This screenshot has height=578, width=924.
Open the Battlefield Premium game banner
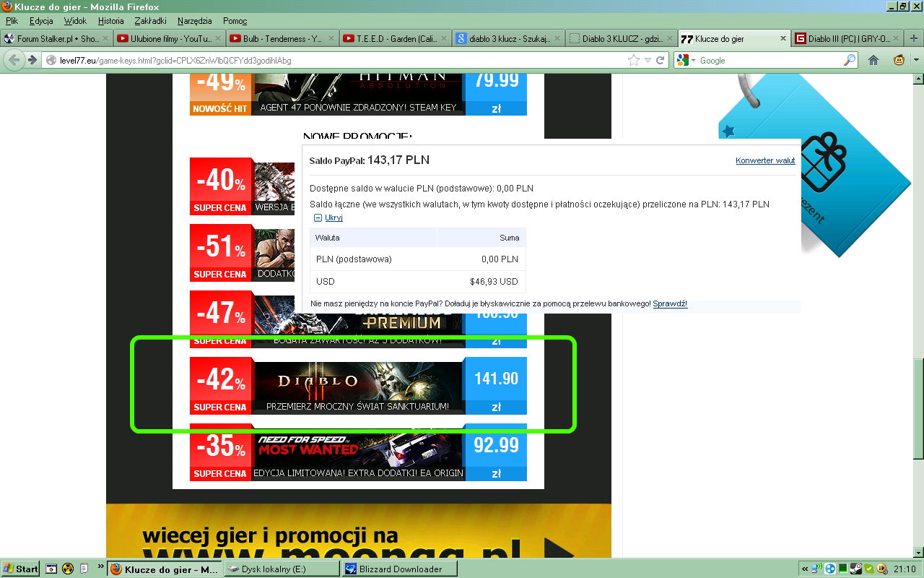point(357,330)
